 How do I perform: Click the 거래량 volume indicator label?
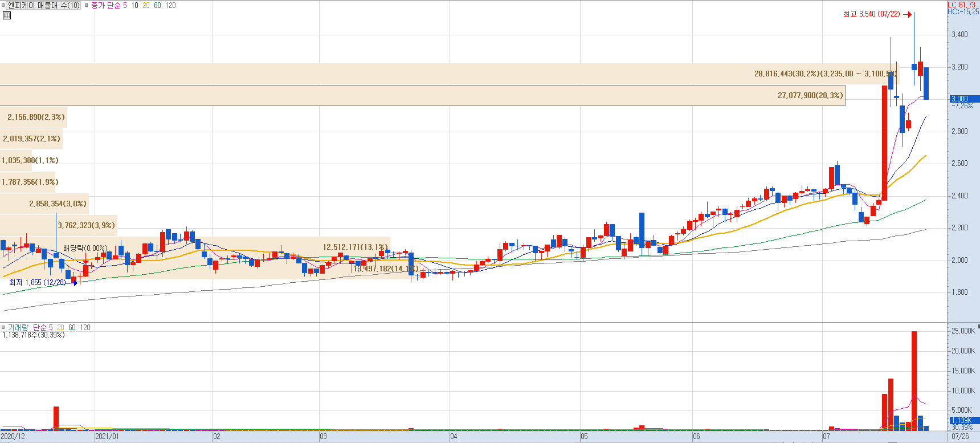pos(18,327)
